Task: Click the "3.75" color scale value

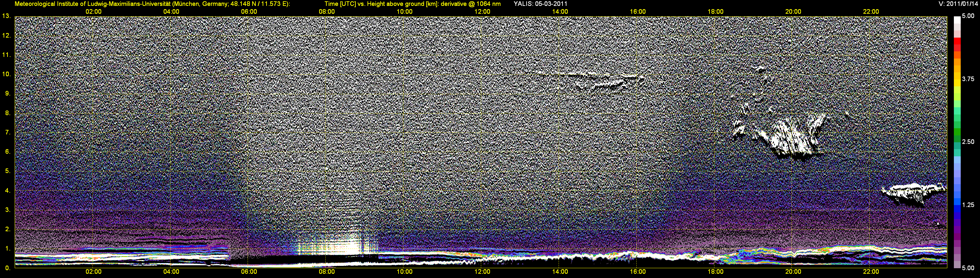Action: click(968, 79)
